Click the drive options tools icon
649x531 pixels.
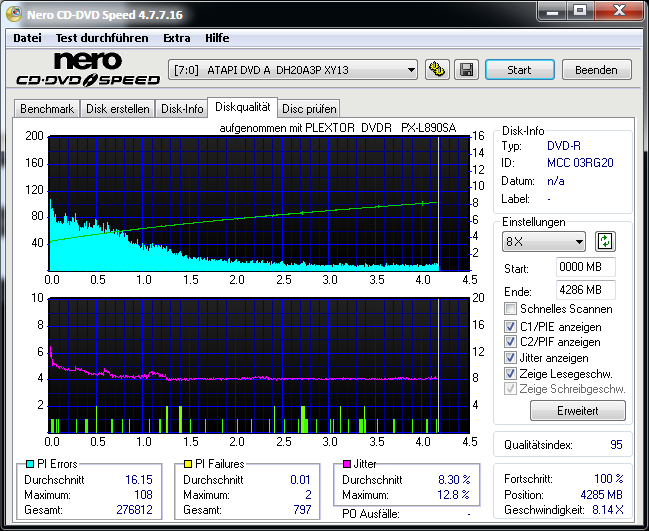click(x=437, y=70)
